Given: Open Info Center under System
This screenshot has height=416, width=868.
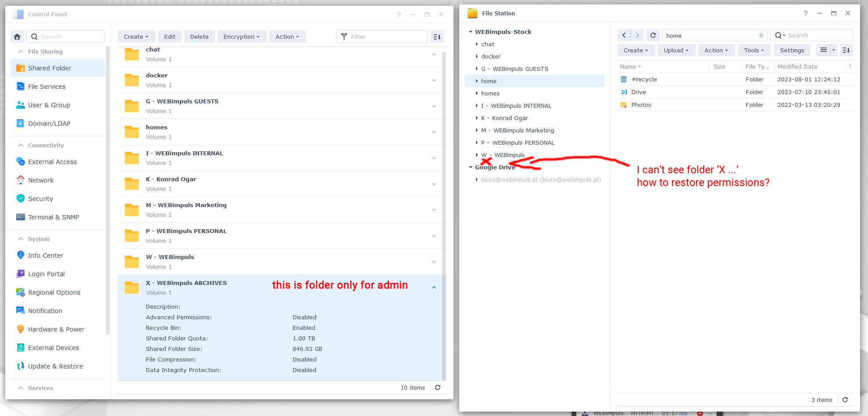Looking at the screenshot, I should click(x=45, y=255).
